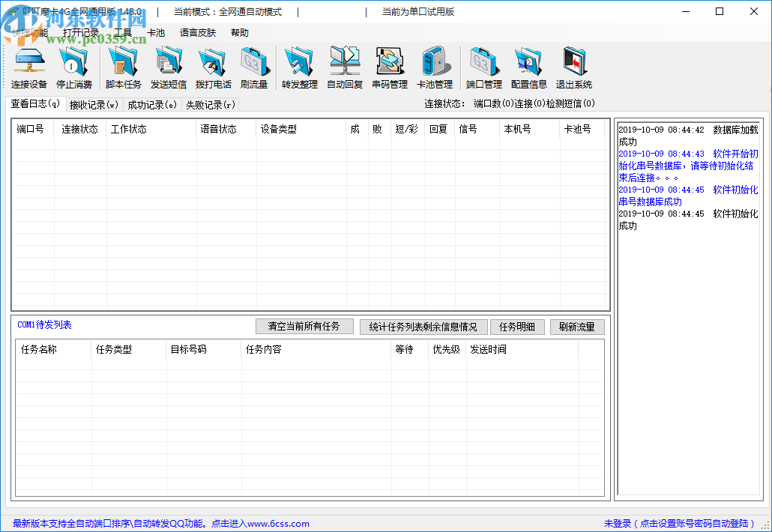Click the 清空当前所有任务 button

pos(304,327)
